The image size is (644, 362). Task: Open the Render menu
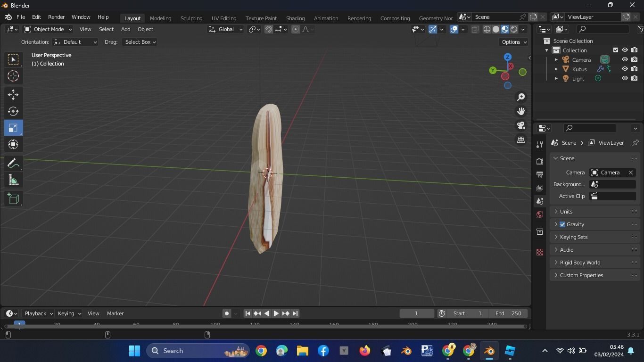coord(56,17)
